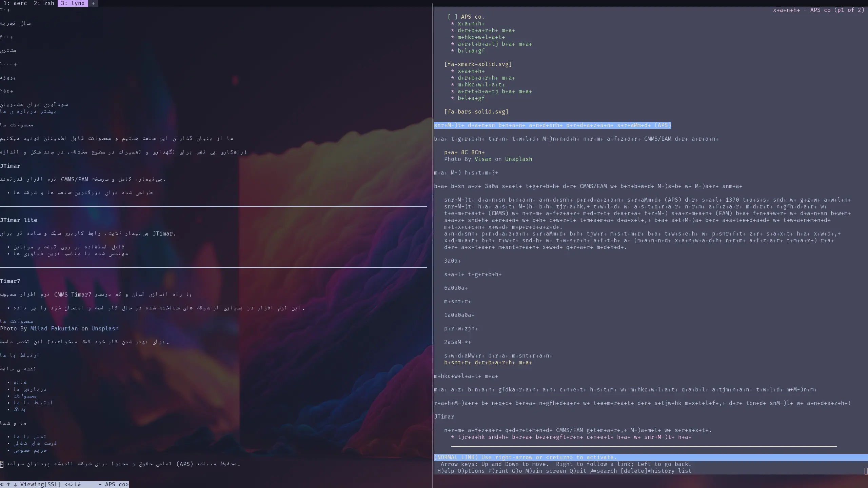Viewport: 868px width, 488px height.
Task: Follow the "b+snt+r+ d+r+b+a+r+h+ m+a+" link
Action: 488,362
